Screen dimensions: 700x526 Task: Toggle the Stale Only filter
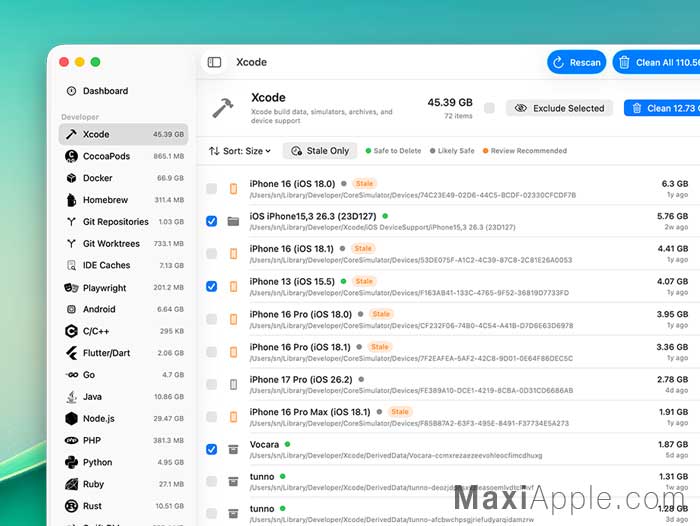(x=320, y=151)
